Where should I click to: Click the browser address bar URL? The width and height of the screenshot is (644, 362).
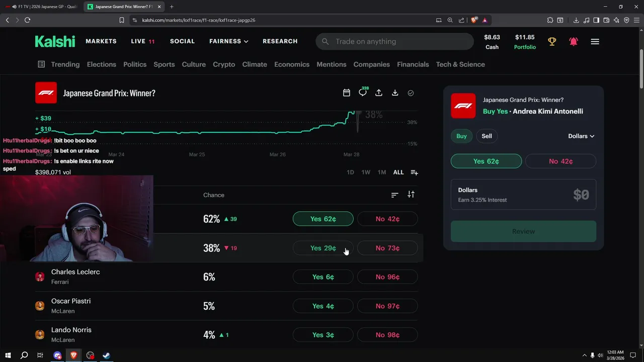[x=199, y=20]
